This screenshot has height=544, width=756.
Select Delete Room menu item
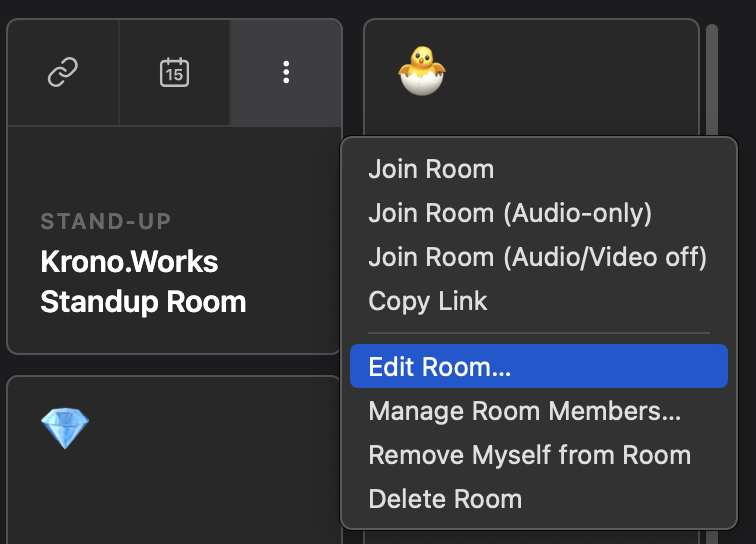click(445, 499)
